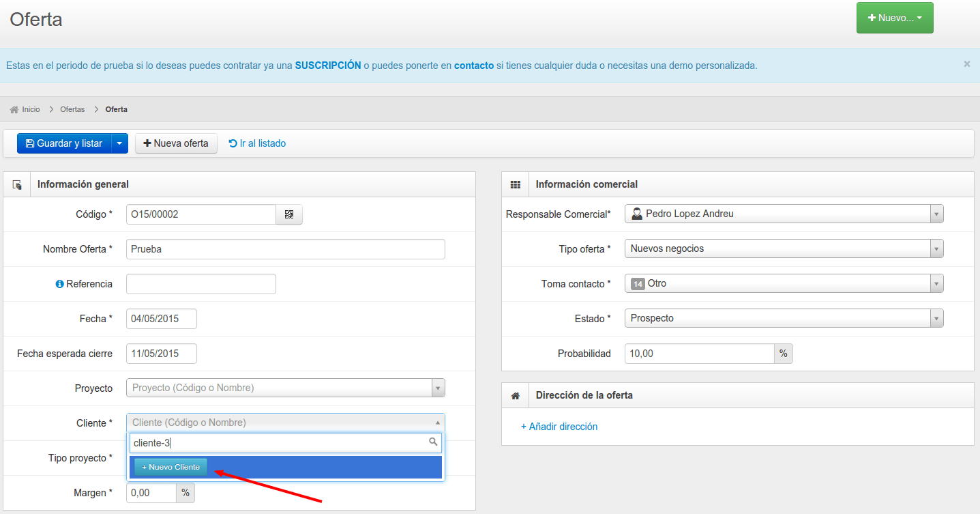Click the Oferta page heading

click(36, 19)
